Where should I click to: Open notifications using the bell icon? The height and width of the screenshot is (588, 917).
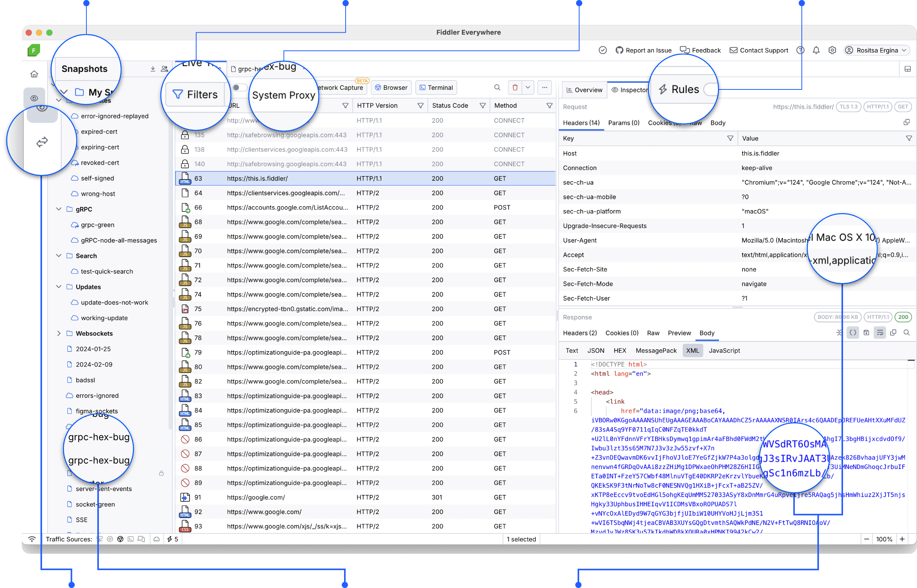coord(816,50)
